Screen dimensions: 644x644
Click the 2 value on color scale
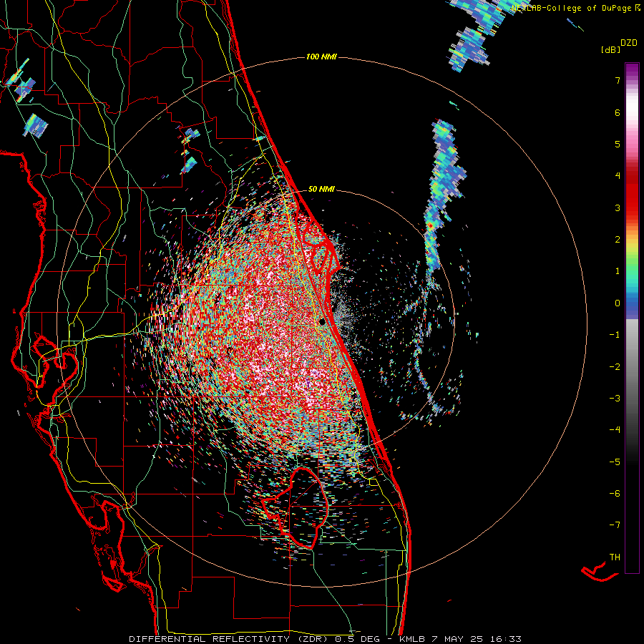[x=618, y=240]
